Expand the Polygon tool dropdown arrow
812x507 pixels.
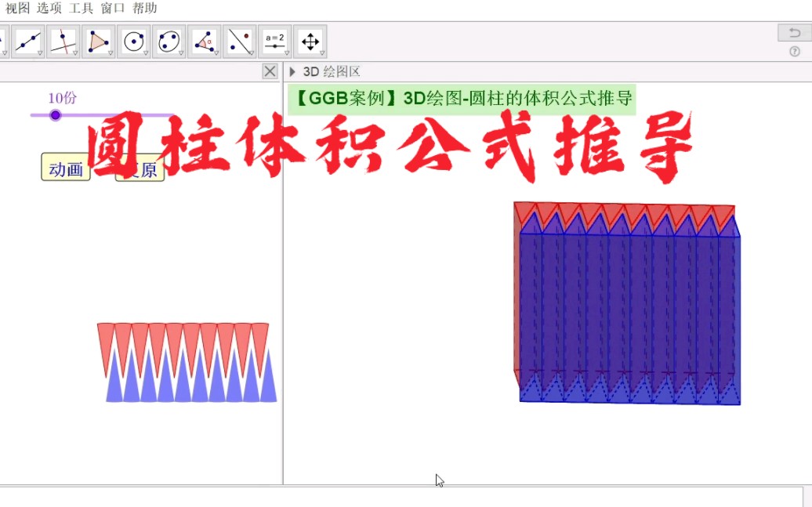click(109, 52)
